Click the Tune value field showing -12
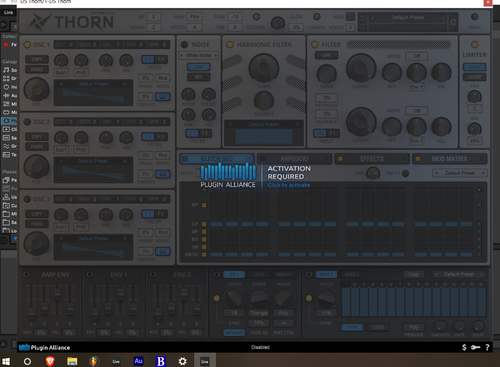 [x=235, y=17]
